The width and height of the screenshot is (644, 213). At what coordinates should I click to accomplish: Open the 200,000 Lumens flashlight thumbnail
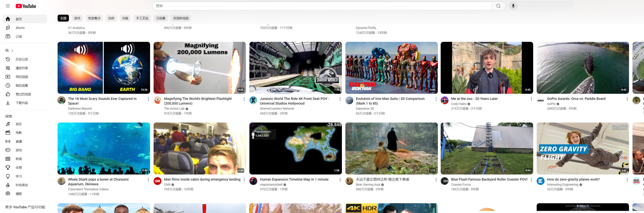[x=200, y=68]
